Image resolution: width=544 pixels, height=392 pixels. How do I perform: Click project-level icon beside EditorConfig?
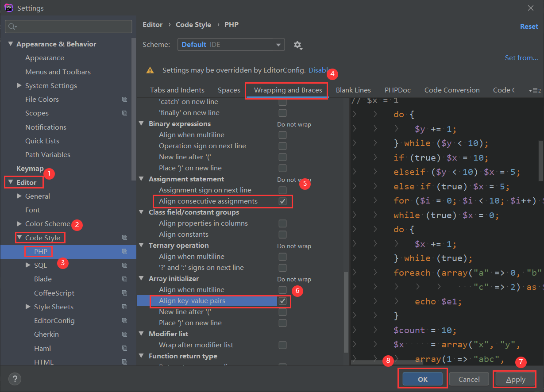point(125,321)
